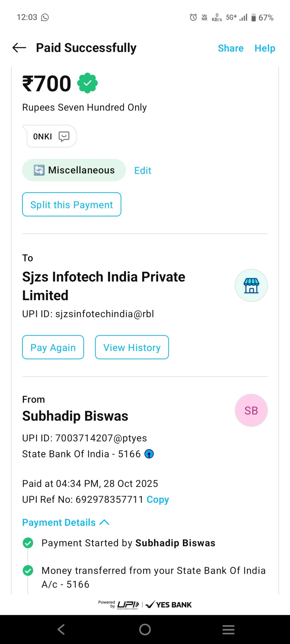Image resolution: width=290 pixels, height=644 pixels.
Task: Open View History for merchant
Action: 132,347
